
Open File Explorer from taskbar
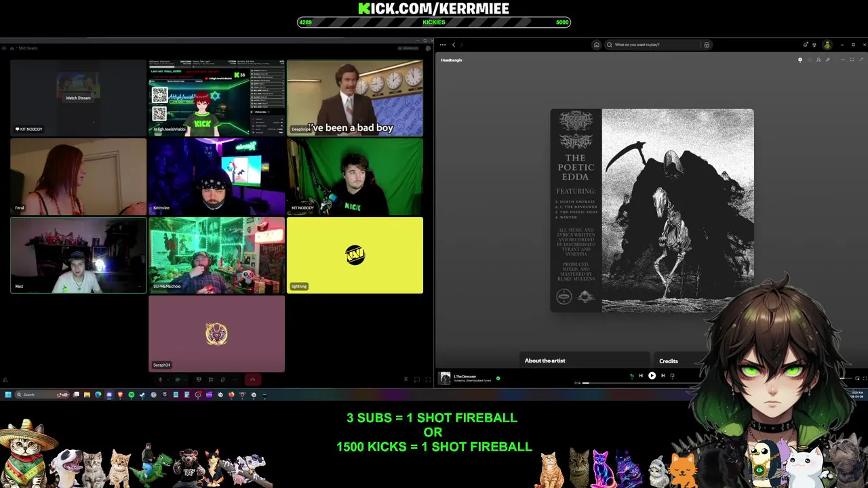click(x=87, y=394)
